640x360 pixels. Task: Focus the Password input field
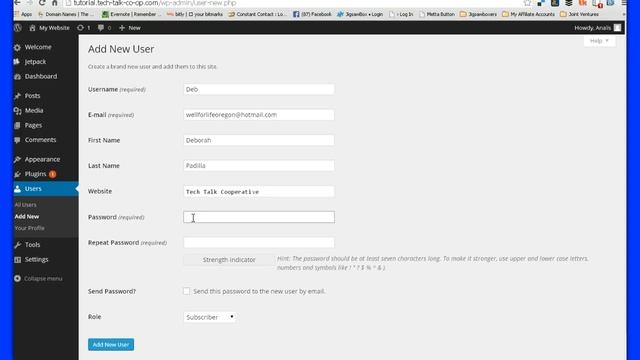259,217
